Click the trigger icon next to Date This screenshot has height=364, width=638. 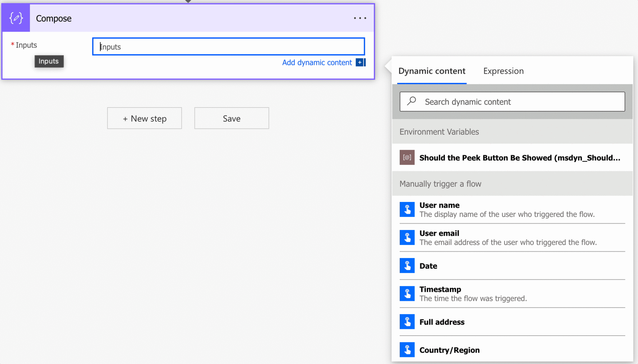[x=407, y=265]
